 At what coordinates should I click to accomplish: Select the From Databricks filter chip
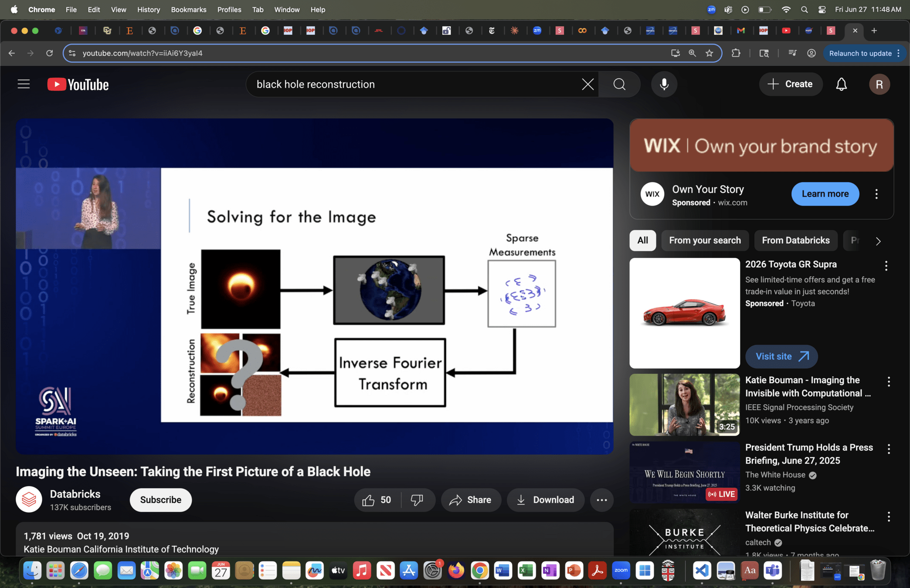point(795,240)
